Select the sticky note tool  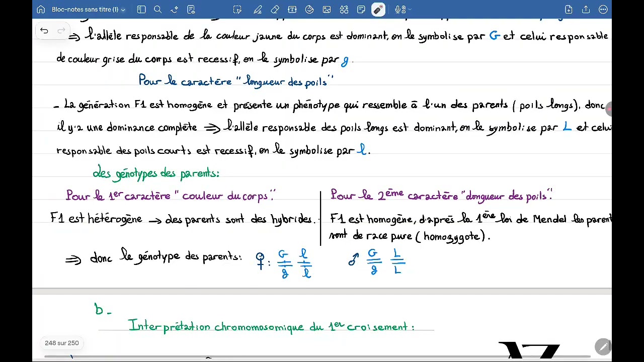tap(361, 10)
